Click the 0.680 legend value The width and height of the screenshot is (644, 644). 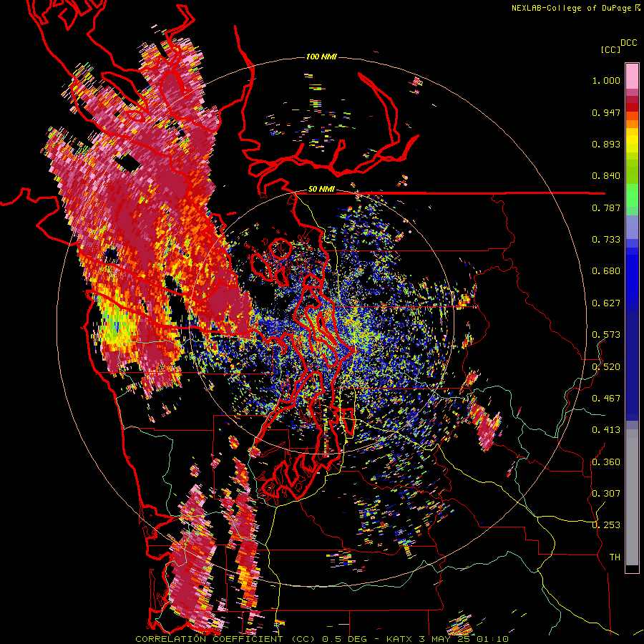[606, 271]
